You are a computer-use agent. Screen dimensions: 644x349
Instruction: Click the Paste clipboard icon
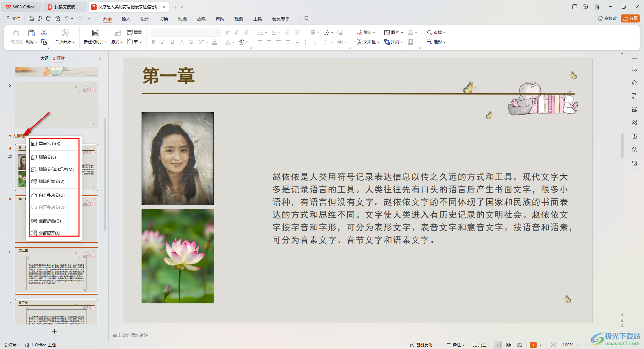tap(32, 33)
